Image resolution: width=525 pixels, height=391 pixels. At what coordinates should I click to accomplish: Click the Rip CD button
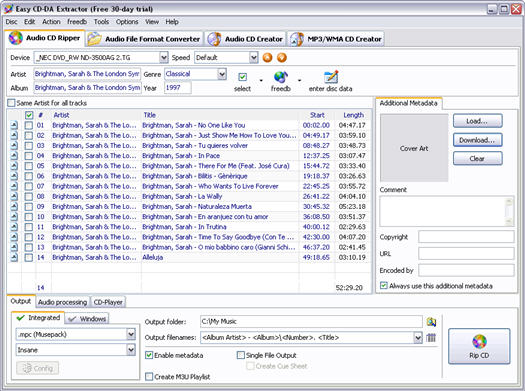479,346
